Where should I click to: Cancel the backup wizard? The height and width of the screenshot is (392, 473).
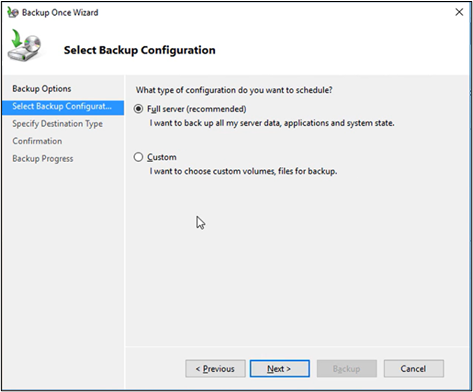click(414, 369)
